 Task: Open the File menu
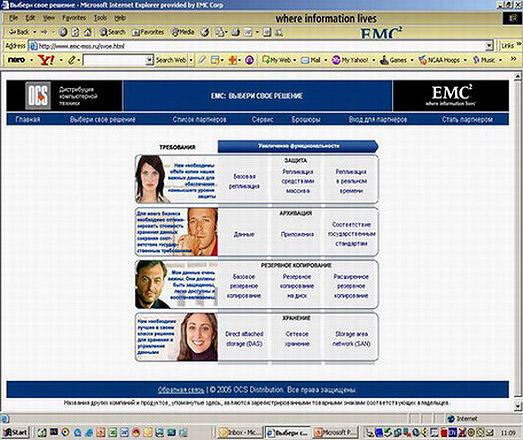click(x=13, y=18)
